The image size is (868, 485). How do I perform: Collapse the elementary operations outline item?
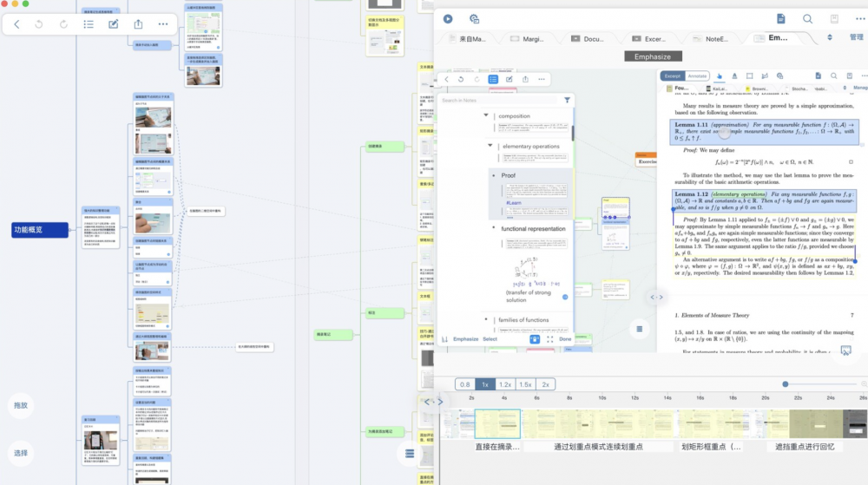tap(490, 146)
